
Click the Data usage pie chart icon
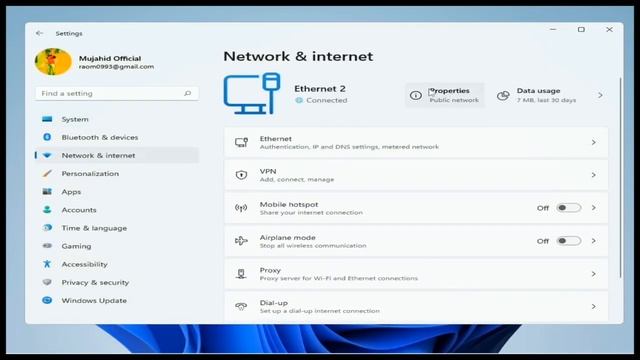point(503,96)
